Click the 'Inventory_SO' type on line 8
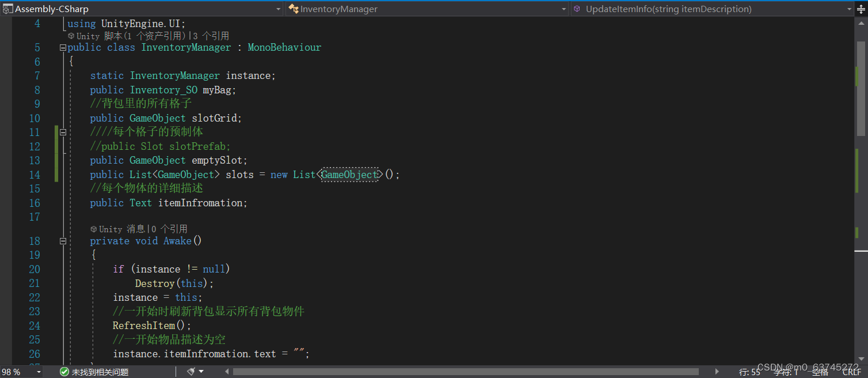Viewport: 868px width, 378px height. (163, 90)
